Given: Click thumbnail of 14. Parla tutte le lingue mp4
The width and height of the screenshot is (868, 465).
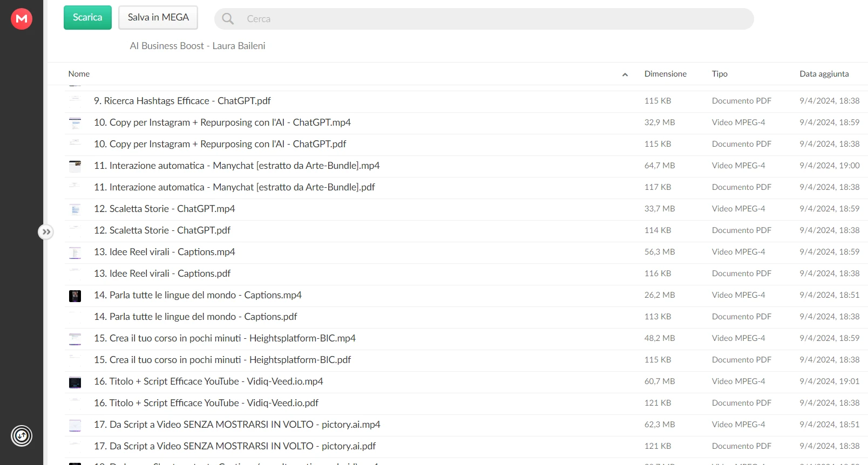Looking at the screenshot, I should pyautogui.click(x=75, y=296).
